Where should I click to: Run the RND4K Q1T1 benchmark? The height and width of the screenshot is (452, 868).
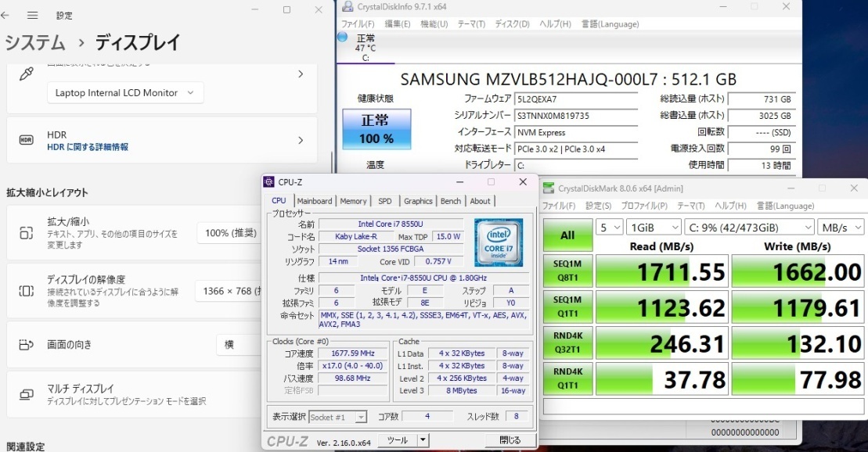(x=567, y=378)
